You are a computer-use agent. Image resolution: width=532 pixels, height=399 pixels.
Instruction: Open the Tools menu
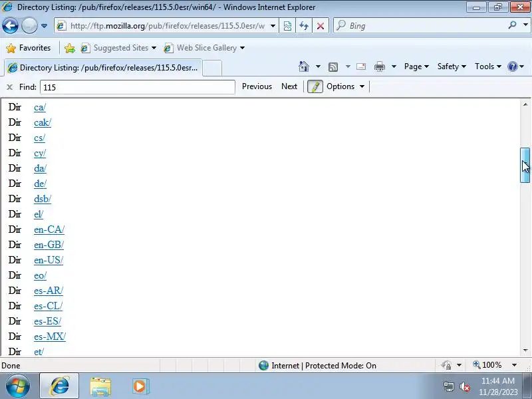[x=488, y=66]
